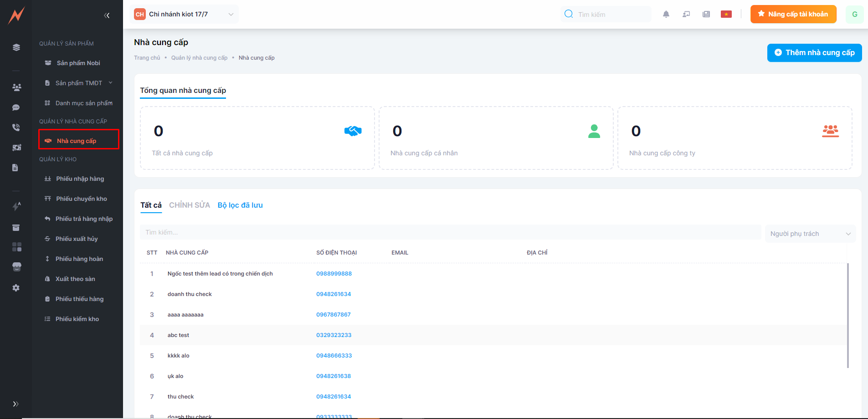868x419 pixels.
Task: Click the Vietnam flag language icon
Action: [726, 14]
